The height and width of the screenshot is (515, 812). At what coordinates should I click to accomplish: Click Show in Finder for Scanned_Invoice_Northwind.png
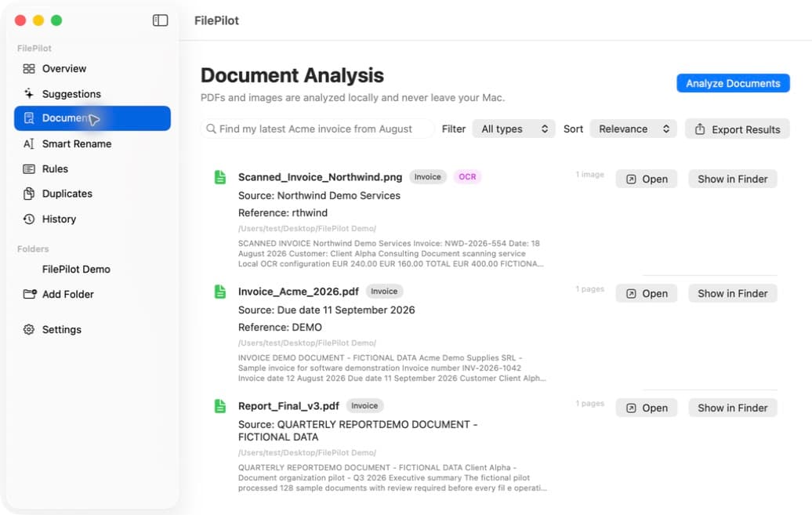[732, 180]
